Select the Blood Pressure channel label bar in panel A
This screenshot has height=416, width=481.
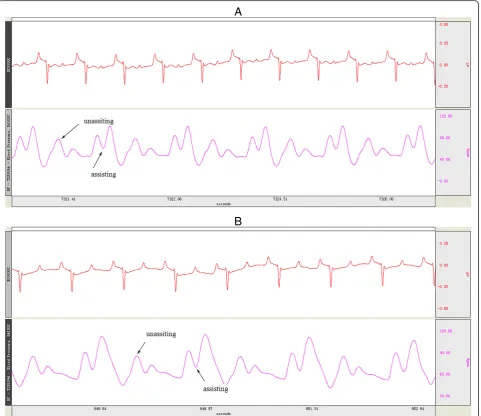click(8, 152)
